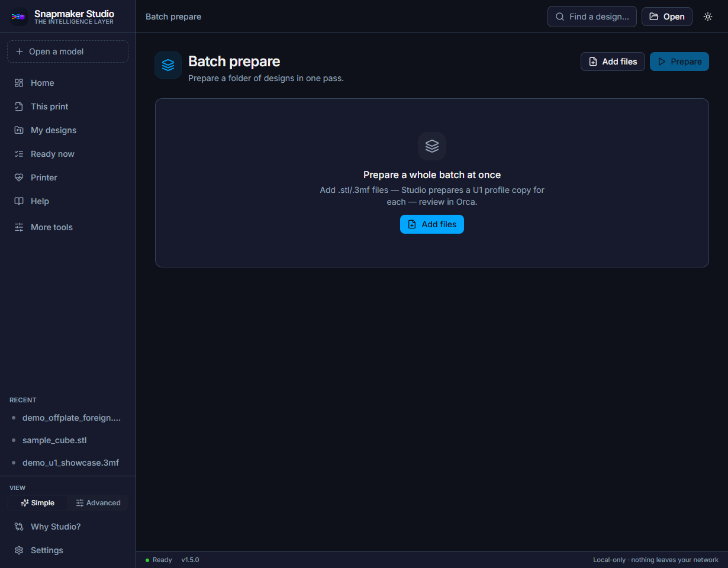Open recent file demo_u1_showcase.3mf
728x568 pixels.
(x=67, y=463)
